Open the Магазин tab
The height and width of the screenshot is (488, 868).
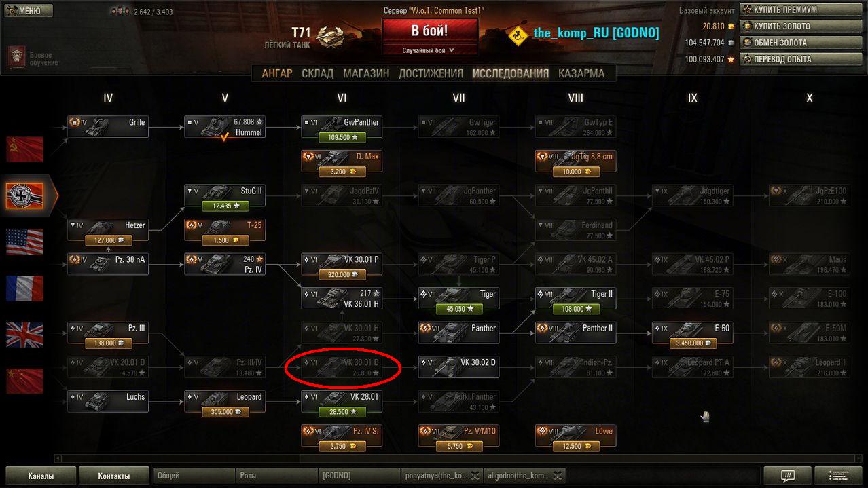coord(366,73)
